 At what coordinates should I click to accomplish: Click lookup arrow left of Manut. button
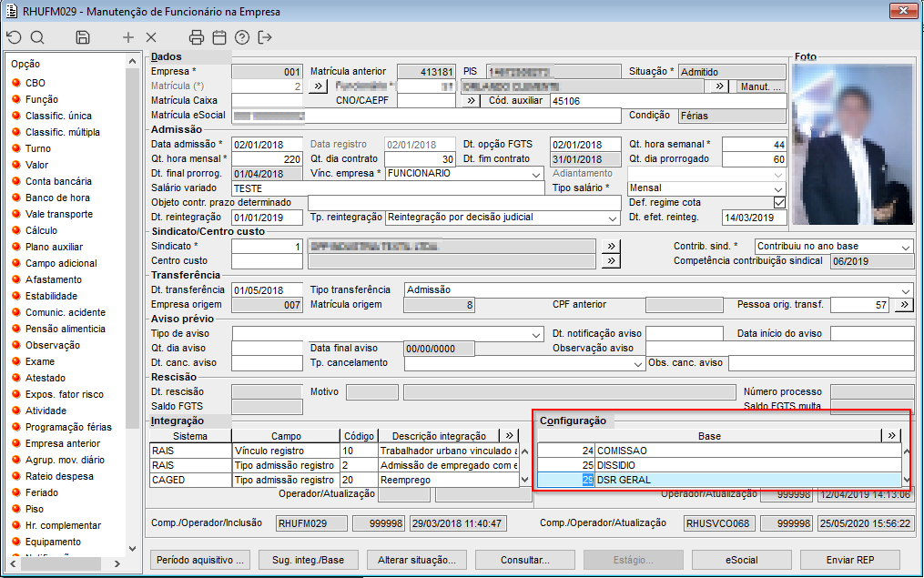[719, 86]
